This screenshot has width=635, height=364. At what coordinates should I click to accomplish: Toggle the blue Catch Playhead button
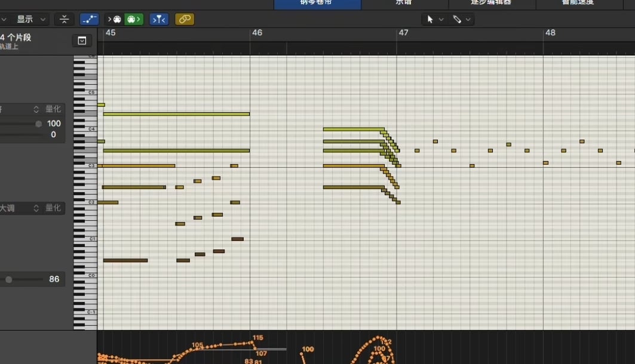click(x=159, y=19)
